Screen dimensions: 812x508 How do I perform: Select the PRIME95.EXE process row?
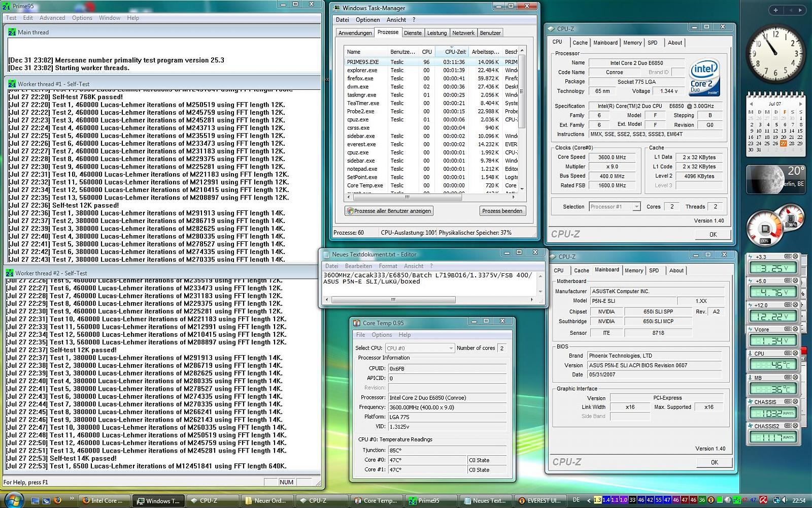431,62
